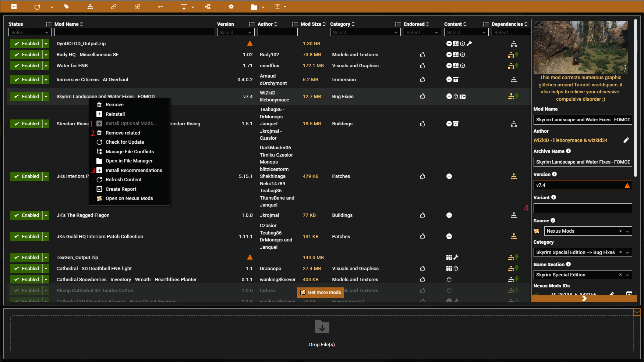Toggle Enabled status for JK's The Ragged Flagon
Image resolution: width=644 pixels, height=362 pixels.
point(26,215)
